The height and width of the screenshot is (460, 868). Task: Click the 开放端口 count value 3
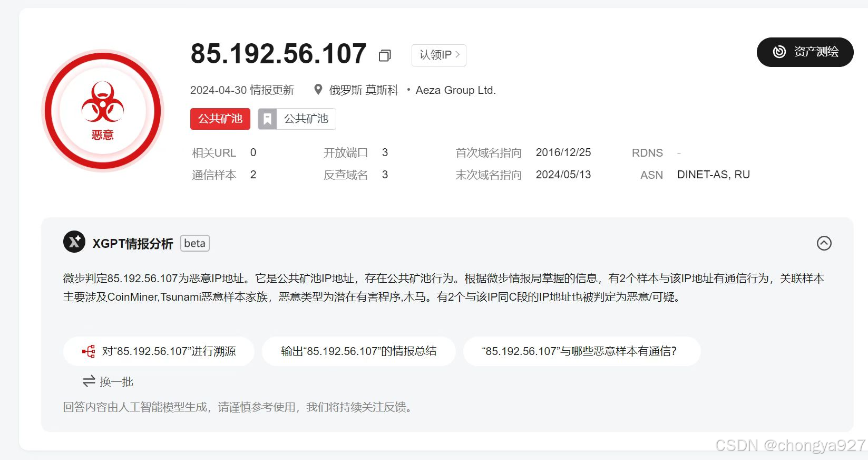pyautogui.click(x=385, y=152)
